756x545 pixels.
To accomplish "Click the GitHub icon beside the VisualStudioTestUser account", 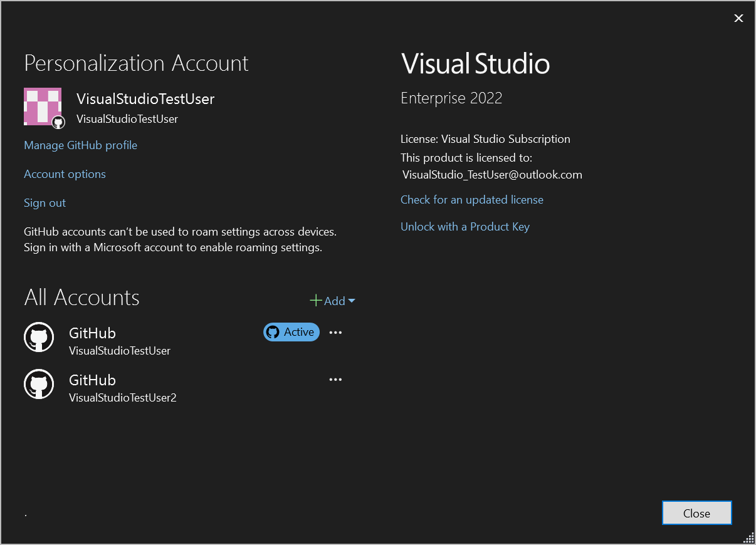I will tap(39, 337).
